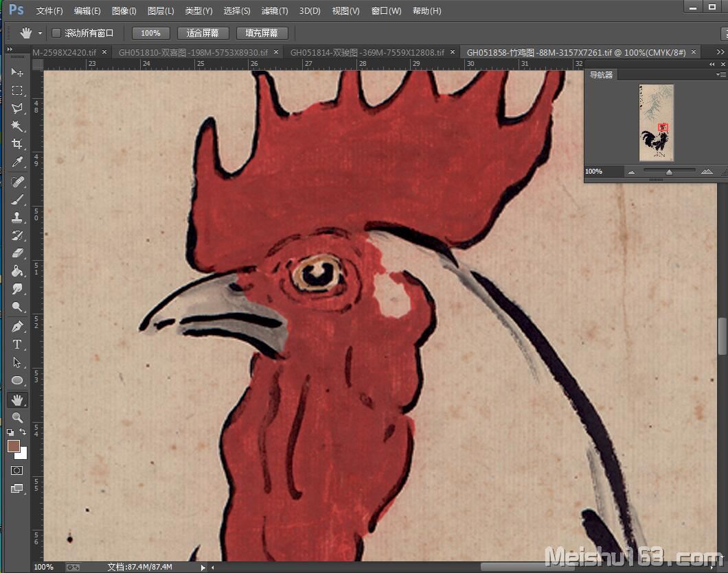Viewport: 728px width, 573px height.
Task: Select the Dodge tool
Action: 17,307
